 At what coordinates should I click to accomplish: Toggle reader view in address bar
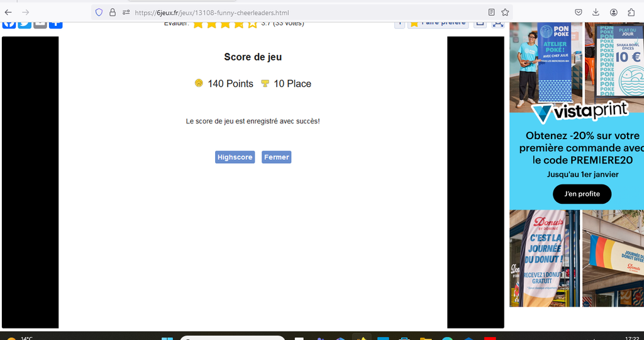tap(491, 12)
